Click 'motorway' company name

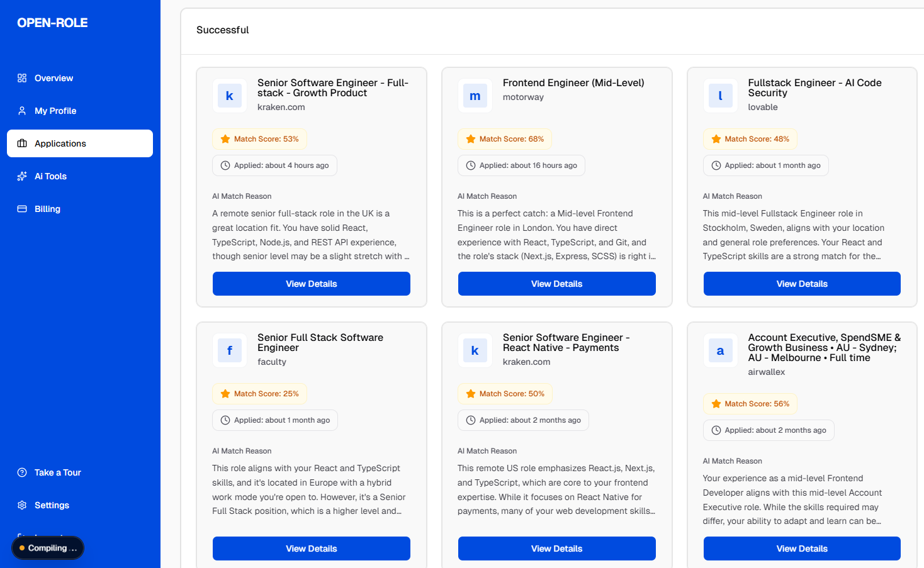(523, 97)
